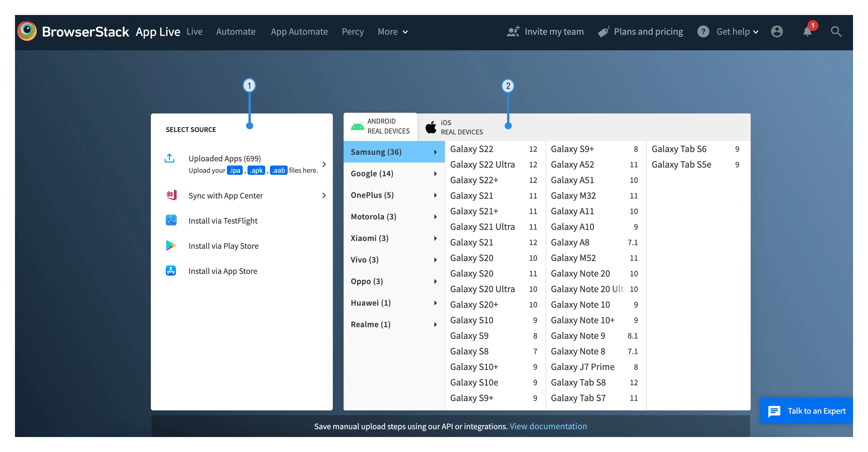Viewport: 868px width, 452px height.
Task: Click the Talk to an Expert button
Action: coord(806,411)
